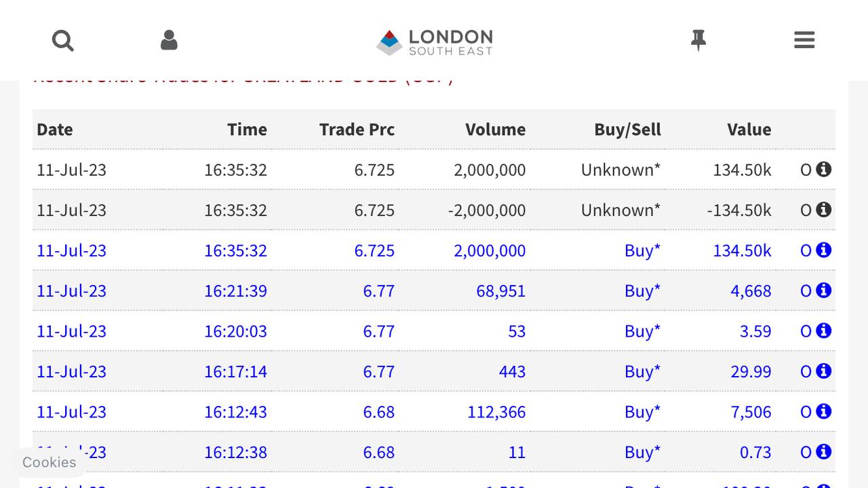Show info for 16:35:32 Buy trade
Viewport: 868px width, 488px height.
[x=824, y=250]
